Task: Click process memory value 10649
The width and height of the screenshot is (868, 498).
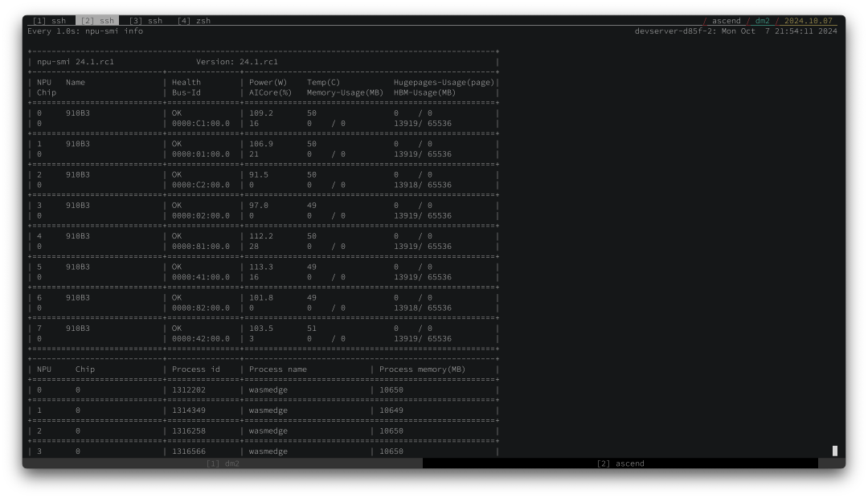Action: click(x=391, y=410)
